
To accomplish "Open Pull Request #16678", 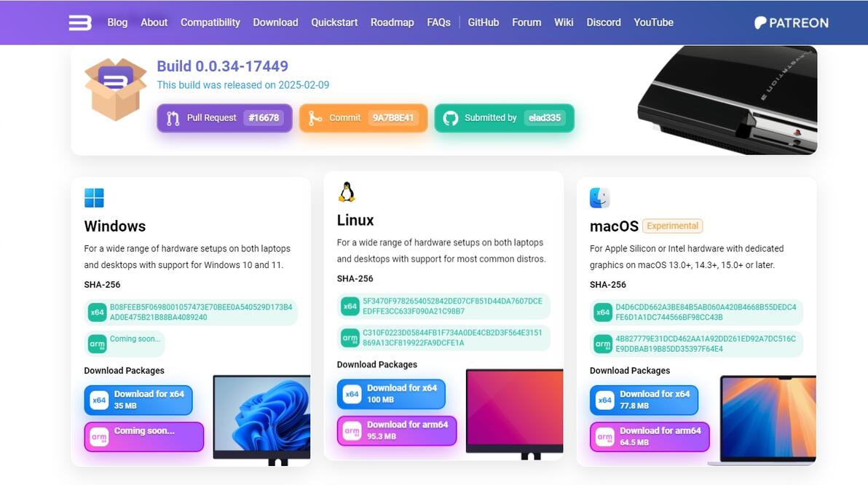I will (x=224, y=118).
